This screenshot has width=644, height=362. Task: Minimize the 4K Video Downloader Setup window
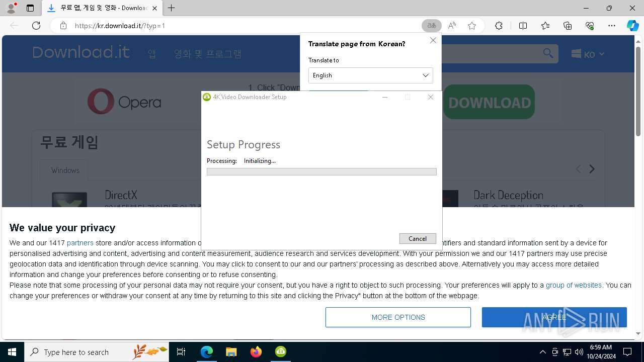[x=385, y=97]
